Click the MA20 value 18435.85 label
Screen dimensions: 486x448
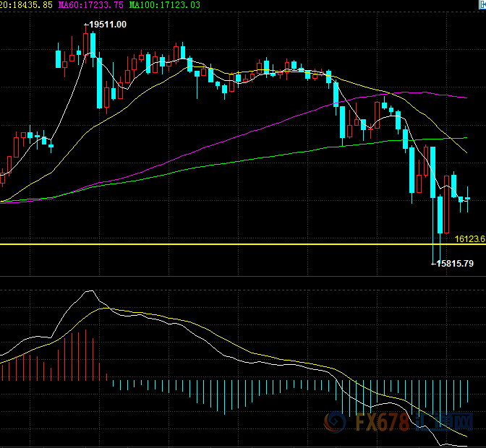point(27,5)
